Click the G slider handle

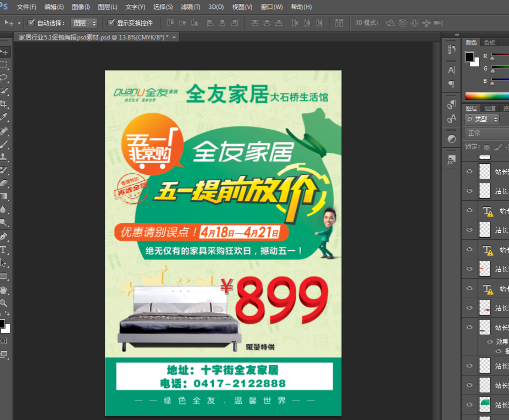pyautogui.click(x=492, y=71)
